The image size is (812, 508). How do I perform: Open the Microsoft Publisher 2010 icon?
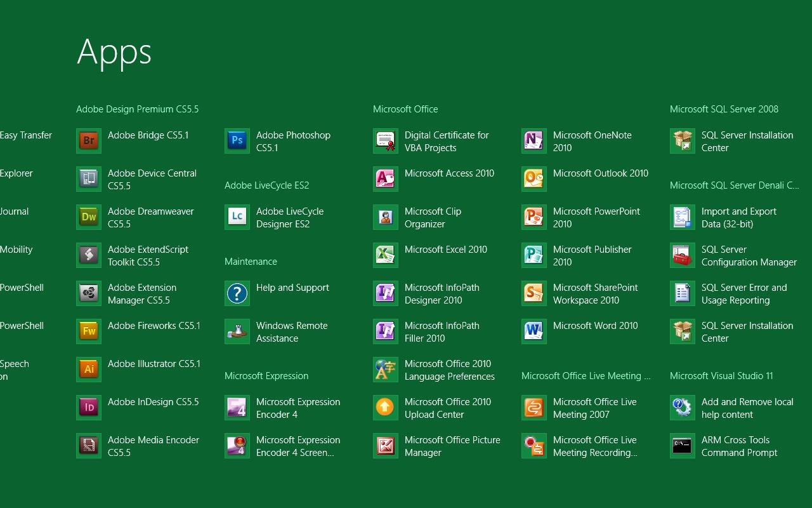point(534,255)
